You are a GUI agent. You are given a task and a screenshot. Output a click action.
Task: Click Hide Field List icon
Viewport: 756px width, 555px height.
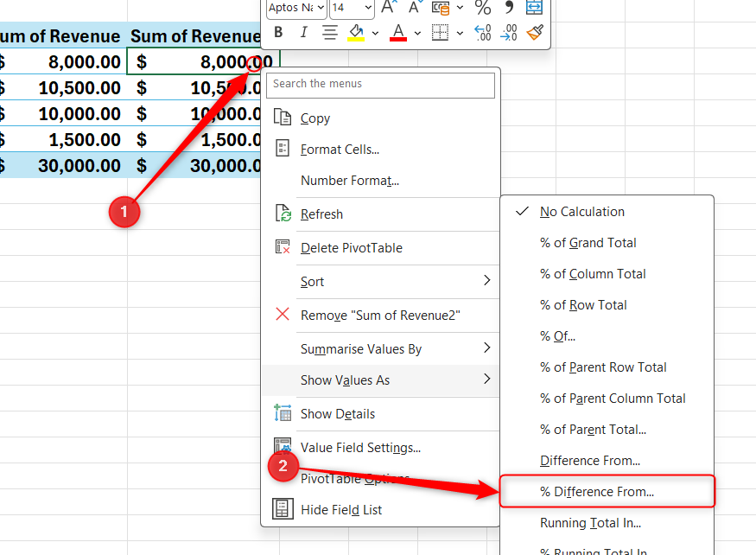pos(283,508)
